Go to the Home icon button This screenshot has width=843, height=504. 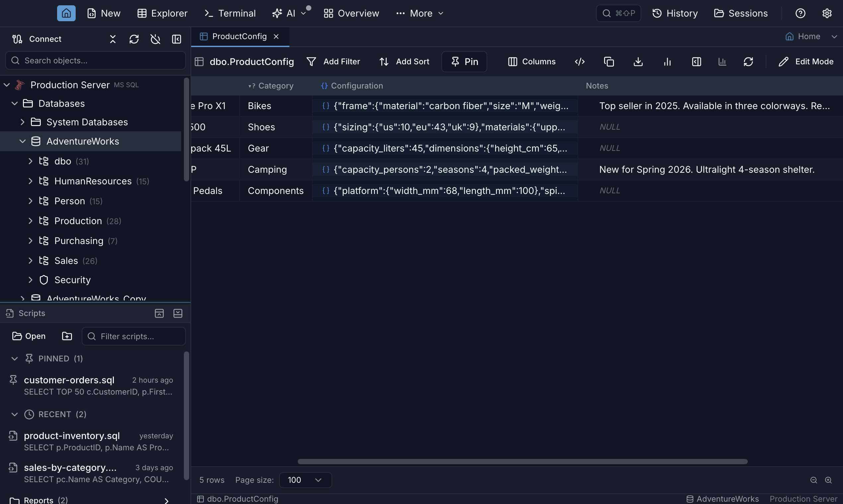[x=66, y=13]
